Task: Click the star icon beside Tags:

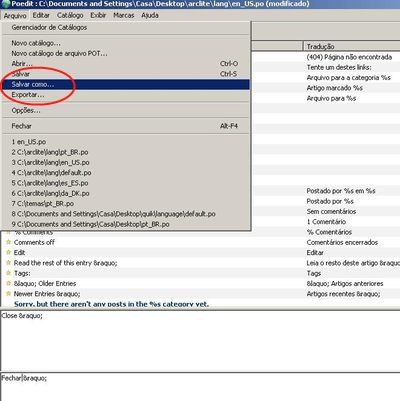Action: (x=9, y=273)
